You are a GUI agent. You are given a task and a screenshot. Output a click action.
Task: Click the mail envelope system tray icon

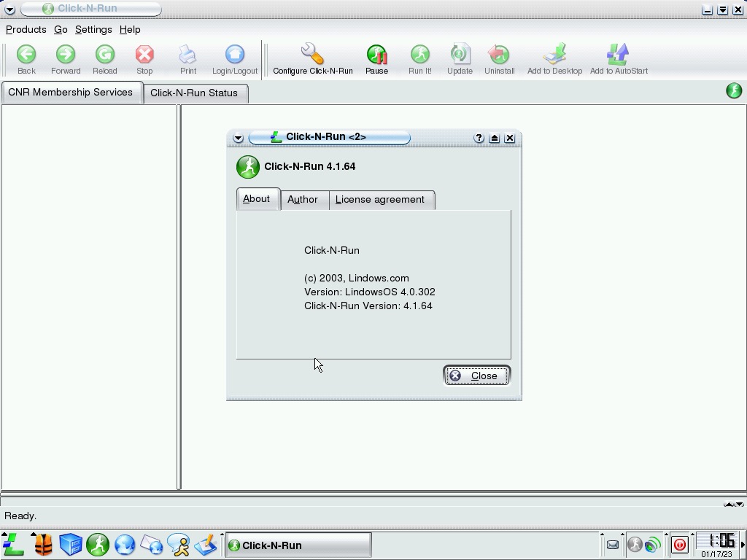pyautogui.click(x=613, y=545)
